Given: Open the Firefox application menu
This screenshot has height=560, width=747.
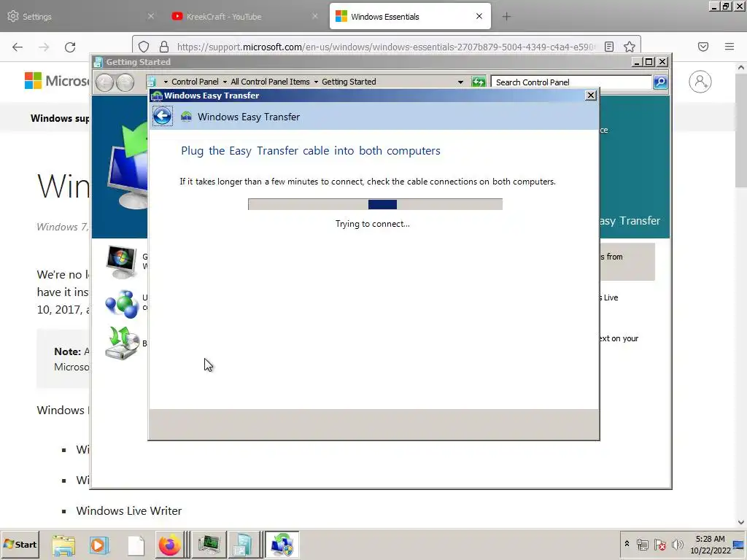Looking at the screenshot, I should [729, 47].
